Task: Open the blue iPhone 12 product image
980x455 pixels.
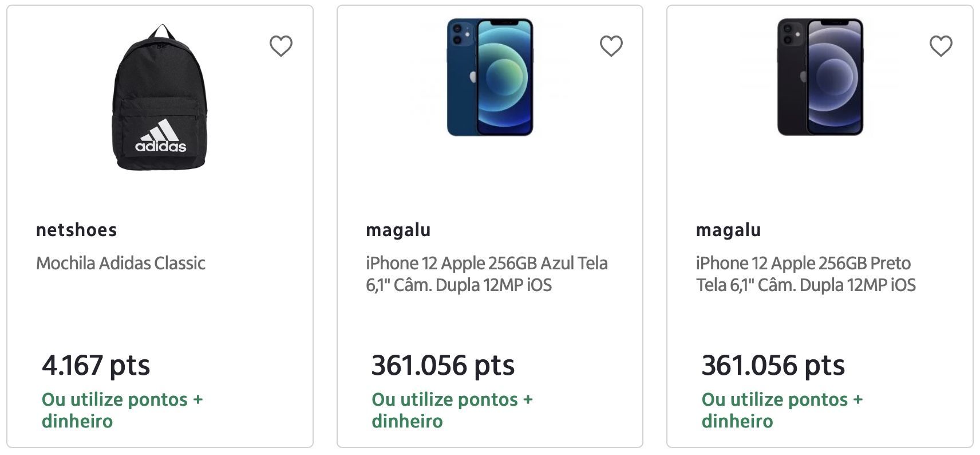Action: click(x=490, y=77)
